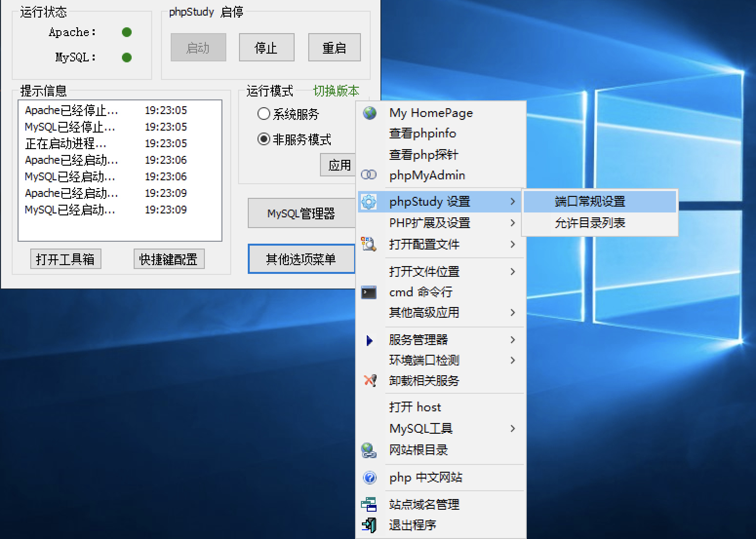Click the Apache已经启动 entry at 19:23:09
Viewport: 756px width, 539px height.
[120, 193]
